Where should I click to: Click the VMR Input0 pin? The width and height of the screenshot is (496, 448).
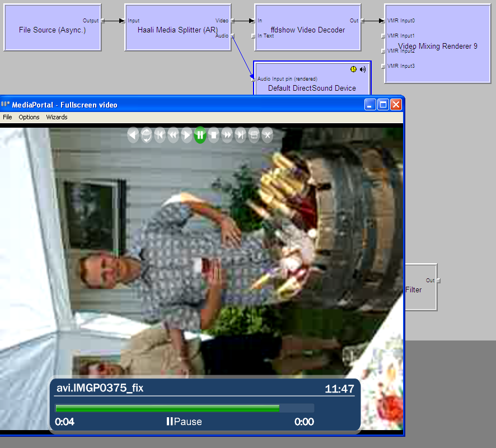pos(383,21)
